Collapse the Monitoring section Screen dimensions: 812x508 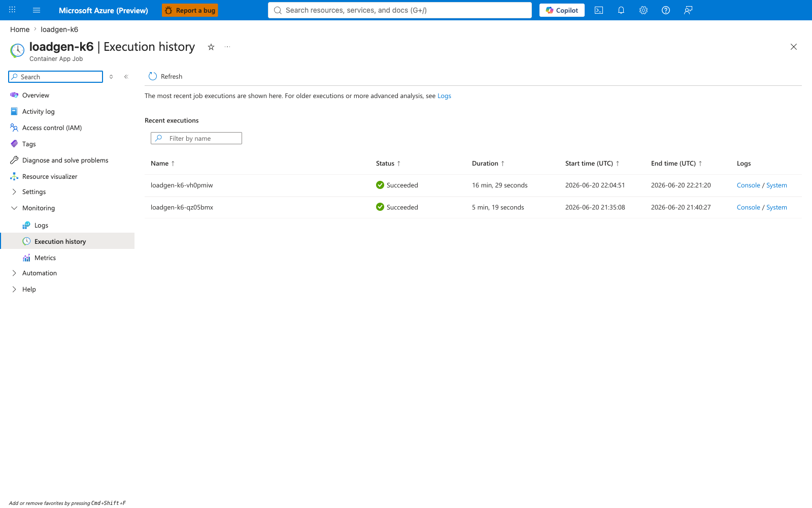point(38,208)
